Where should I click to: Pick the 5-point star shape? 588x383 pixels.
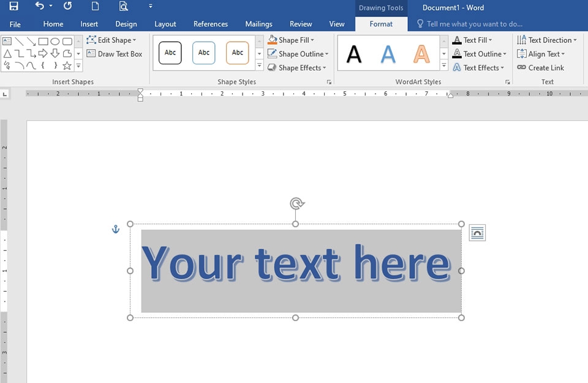click(x=67, y=66)
